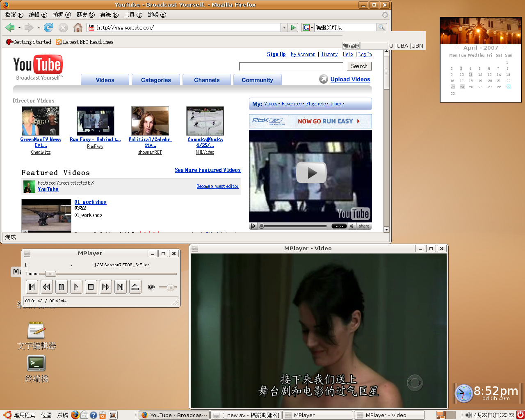Click the YouTube Search button
This screenshot has width=525, height=420.
(x=359, y=66)
